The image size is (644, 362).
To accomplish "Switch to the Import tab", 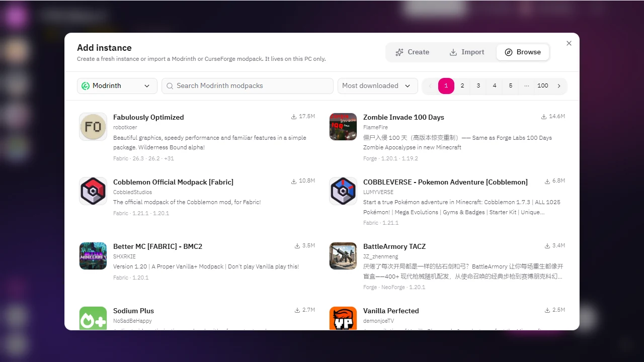I will point(467,52).
